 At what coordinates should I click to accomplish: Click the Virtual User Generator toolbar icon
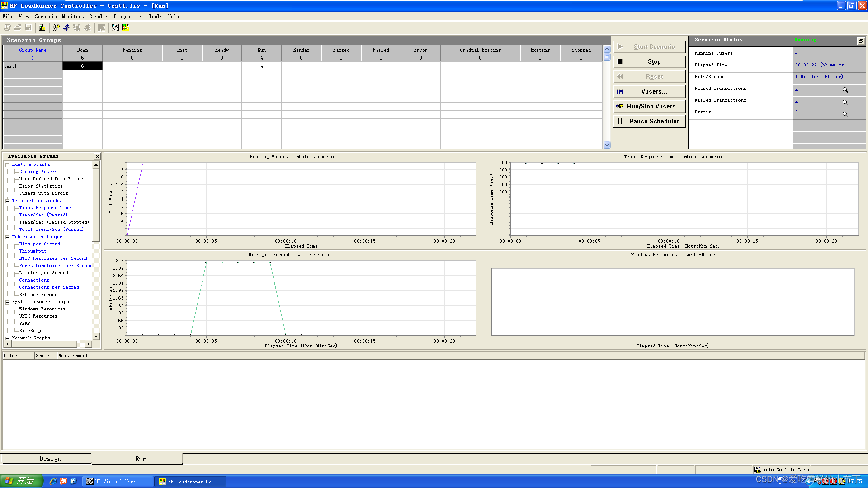pos(115,28)
